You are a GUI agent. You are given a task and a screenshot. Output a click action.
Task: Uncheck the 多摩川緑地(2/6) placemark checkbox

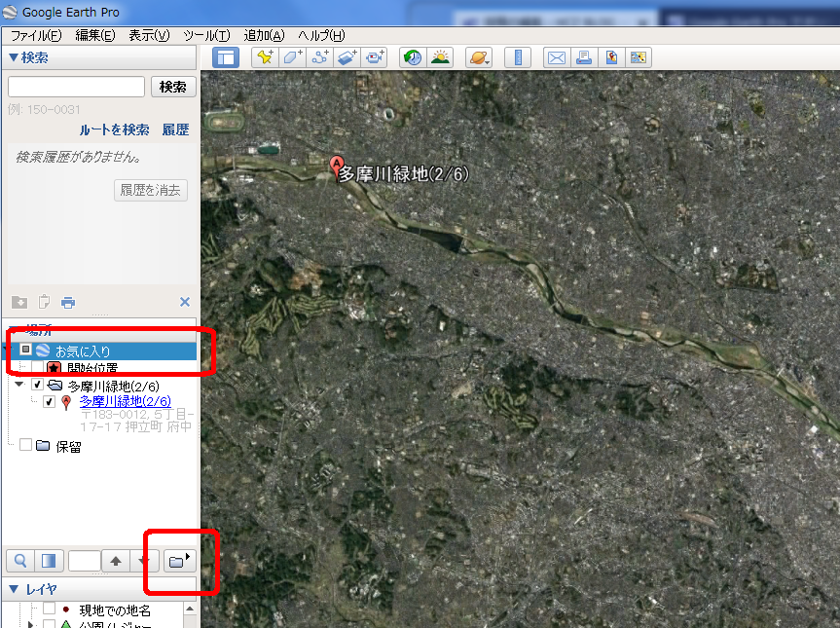(x=50, y=401)
